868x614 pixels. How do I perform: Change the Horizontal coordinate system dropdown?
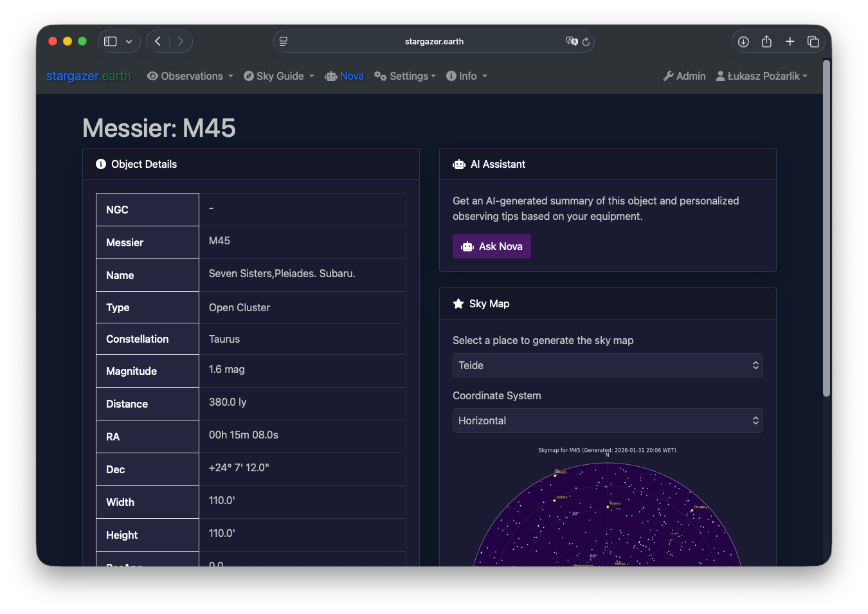(608, 420)
